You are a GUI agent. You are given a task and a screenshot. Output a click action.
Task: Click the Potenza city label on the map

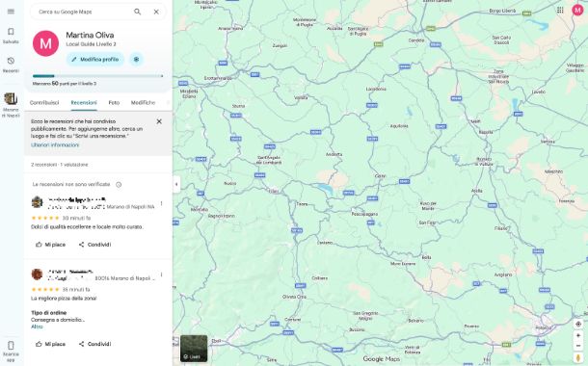coord(544,327)
